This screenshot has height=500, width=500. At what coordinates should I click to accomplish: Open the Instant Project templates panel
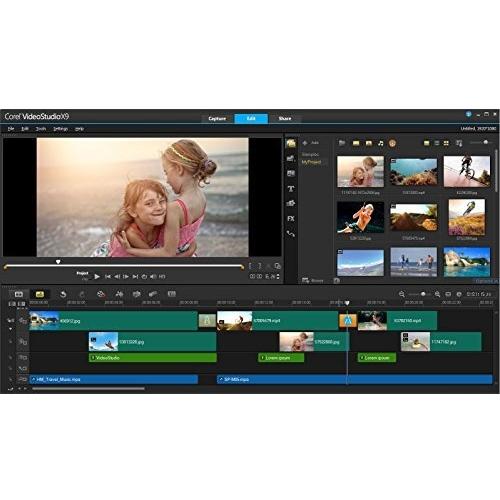pos(291,158)
